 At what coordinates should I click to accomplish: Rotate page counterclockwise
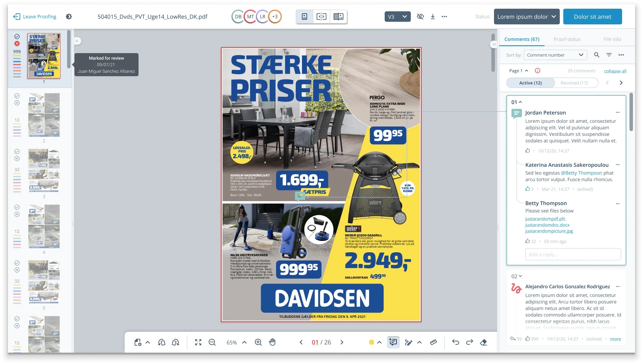tap(161, 342)
